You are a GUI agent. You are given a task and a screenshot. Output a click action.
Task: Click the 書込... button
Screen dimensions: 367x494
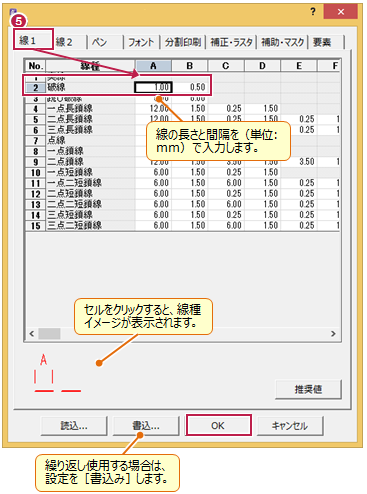146,426
